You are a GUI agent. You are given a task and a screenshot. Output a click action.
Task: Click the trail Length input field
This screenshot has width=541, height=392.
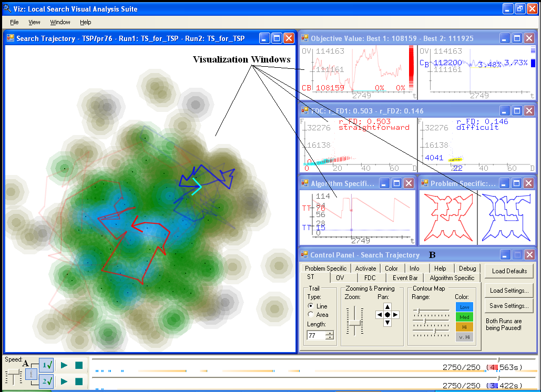pyautogui.click(x=317, y=335)
